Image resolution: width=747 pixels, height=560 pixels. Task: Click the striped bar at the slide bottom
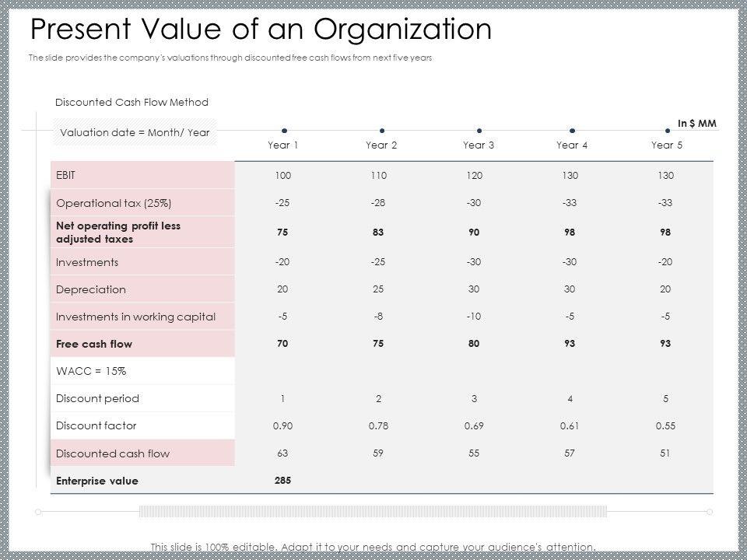click(373, 511)
